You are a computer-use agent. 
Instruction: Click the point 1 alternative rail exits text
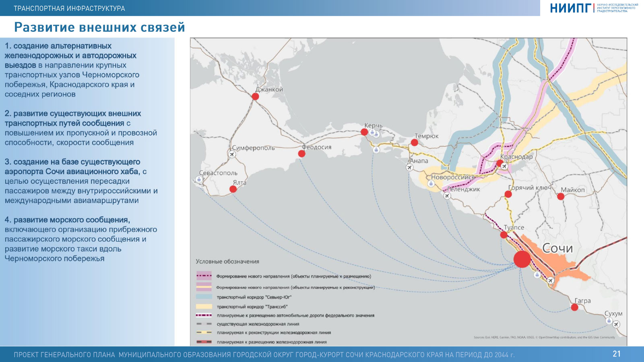click(x=72, y=70)
